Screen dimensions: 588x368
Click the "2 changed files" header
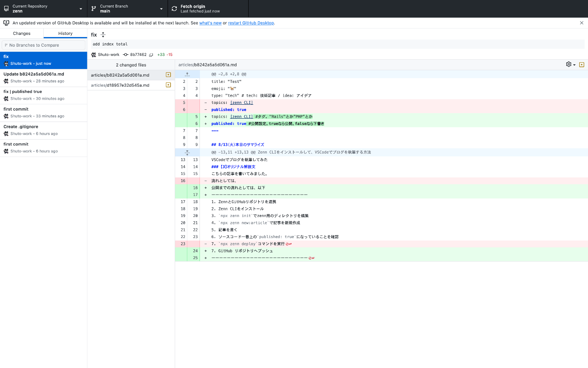131,65
